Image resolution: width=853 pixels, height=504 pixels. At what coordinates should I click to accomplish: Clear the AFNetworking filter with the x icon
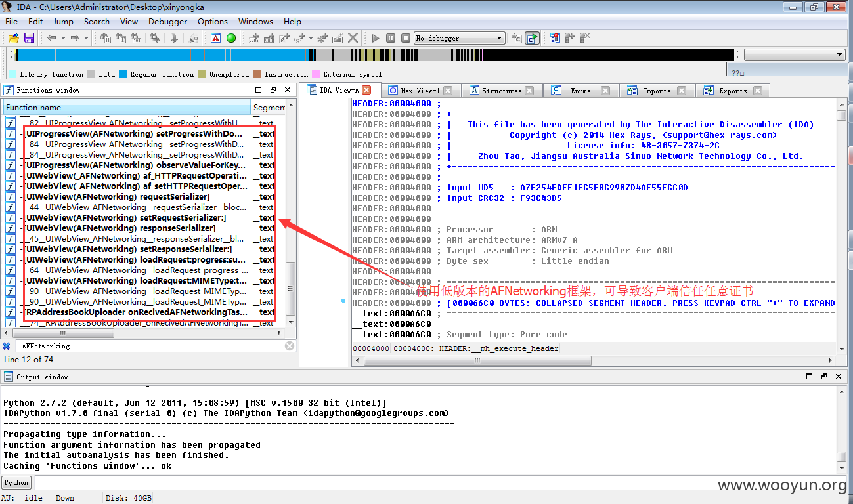tap(290, 346)
